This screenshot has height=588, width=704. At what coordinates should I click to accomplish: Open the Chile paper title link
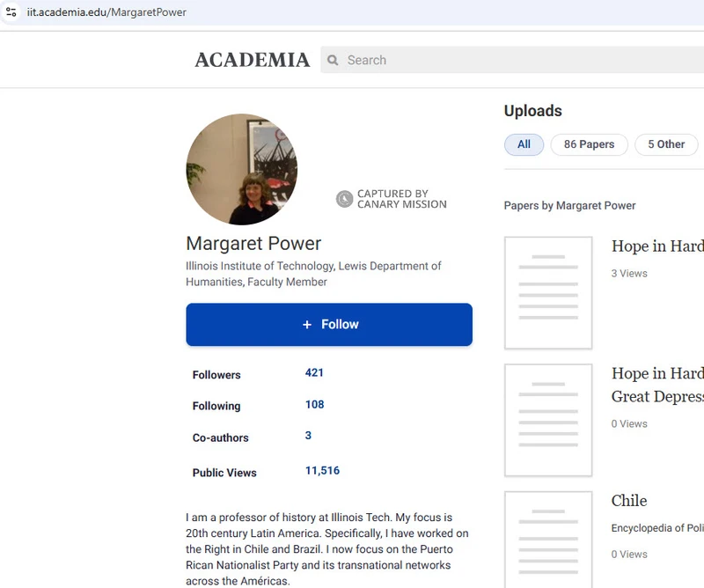tap(629, 501)
